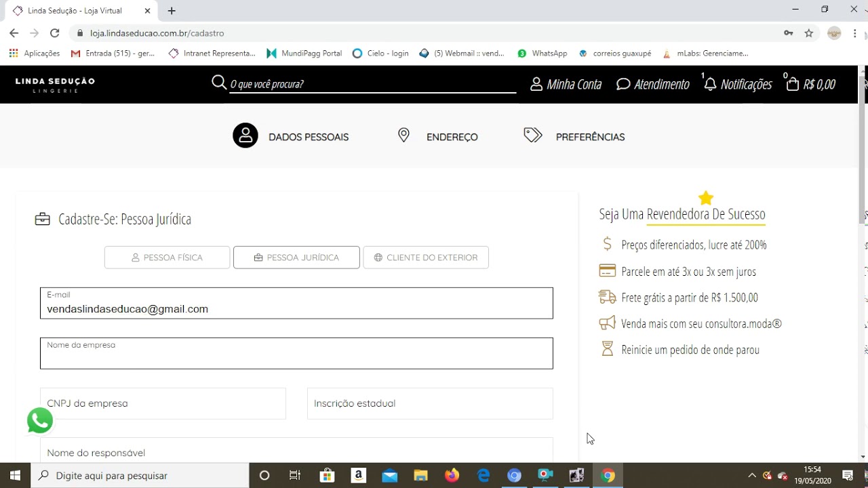
Task: Open the Windows notification center
Action: [847, 475]
